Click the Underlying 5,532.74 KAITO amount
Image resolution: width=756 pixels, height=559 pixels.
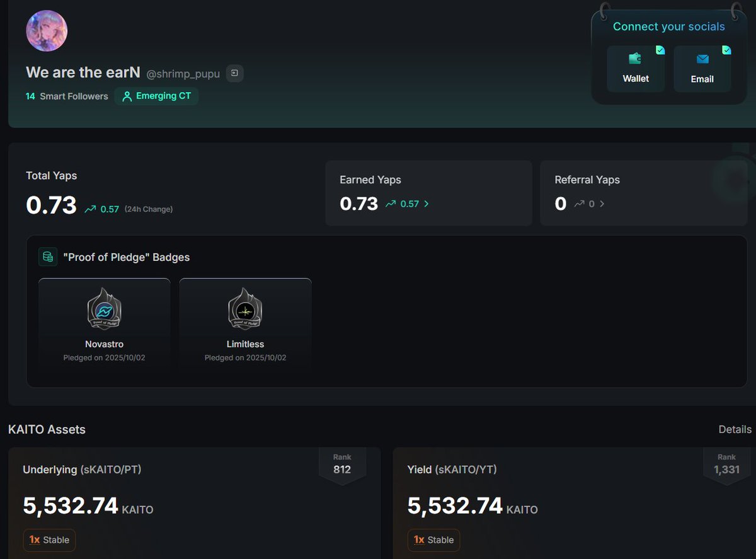[88, 506]
